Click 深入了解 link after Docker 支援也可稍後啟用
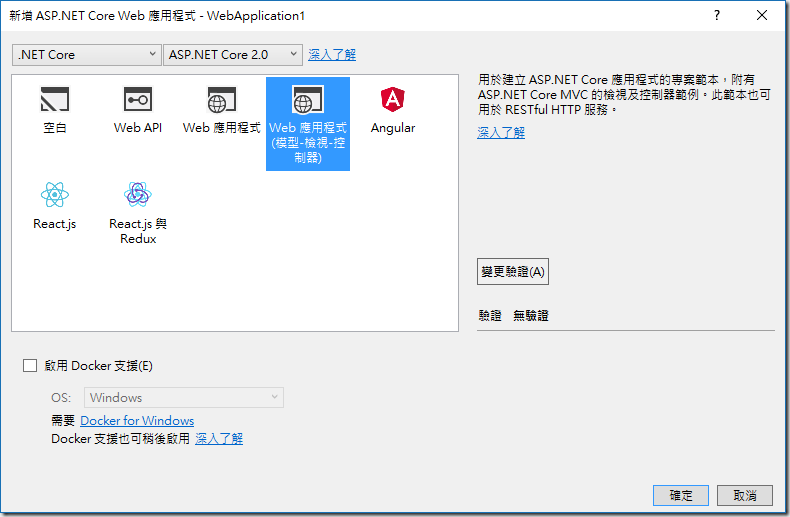 (x=219, y=438)
